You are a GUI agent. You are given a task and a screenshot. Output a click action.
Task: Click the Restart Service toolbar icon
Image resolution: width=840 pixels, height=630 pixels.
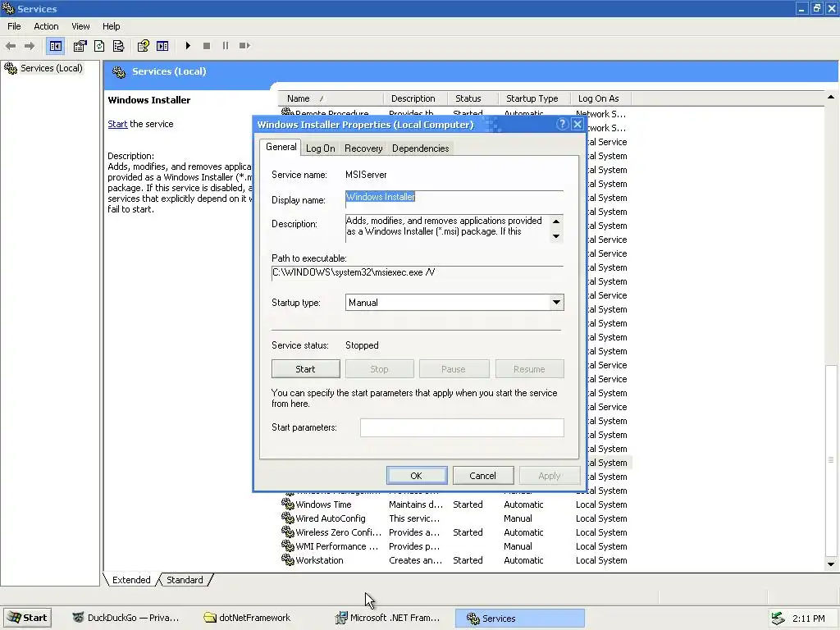[x=244, y=46]
